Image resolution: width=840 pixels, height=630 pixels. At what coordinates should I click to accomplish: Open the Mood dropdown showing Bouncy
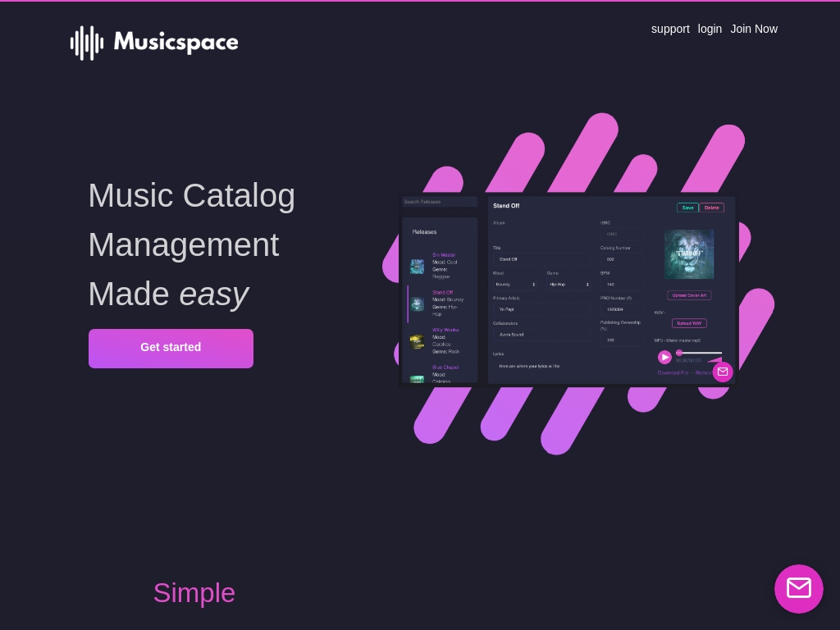(515, 285)
